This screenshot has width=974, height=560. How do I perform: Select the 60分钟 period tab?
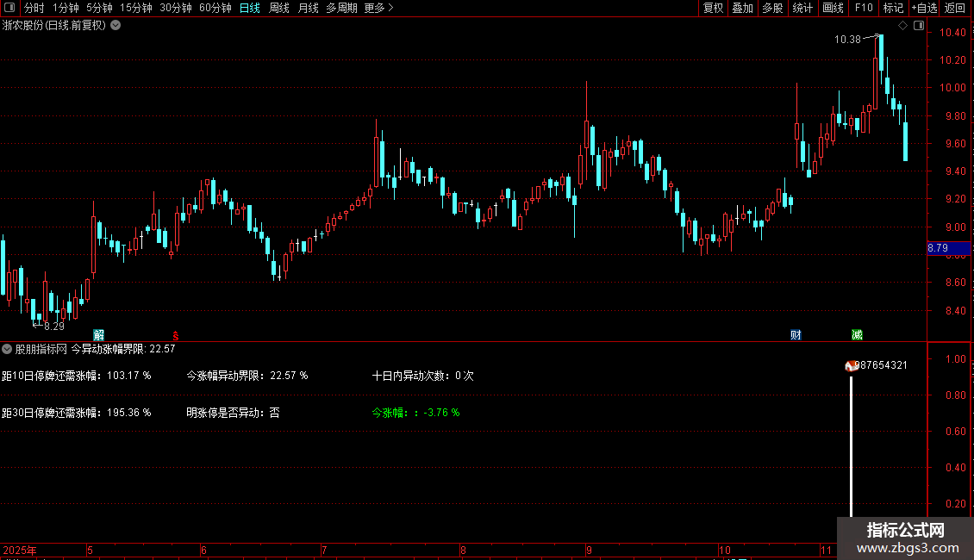coord(215,8)
